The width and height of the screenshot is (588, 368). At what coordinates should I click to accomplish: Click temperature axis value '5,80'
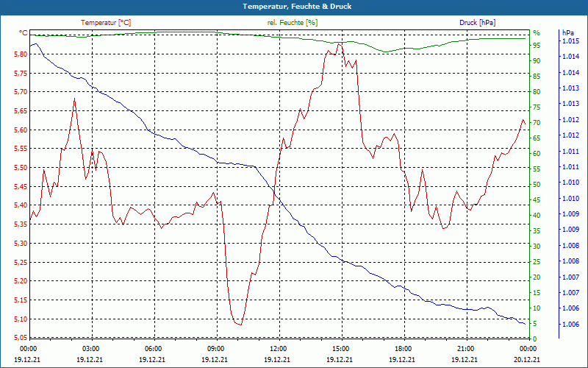point(21,54)
